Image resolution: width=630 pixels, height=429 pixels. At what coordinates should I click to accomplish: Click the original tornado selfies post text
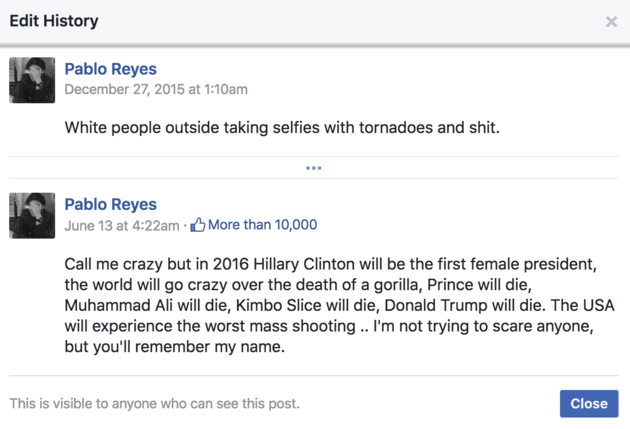click(x=282, y=128)
